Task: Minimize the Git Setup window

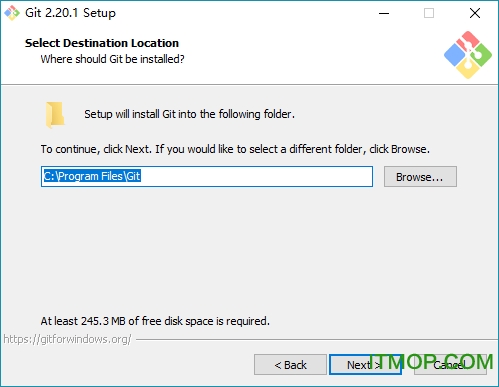Action: pyautogui.click(x=384, y=13)
